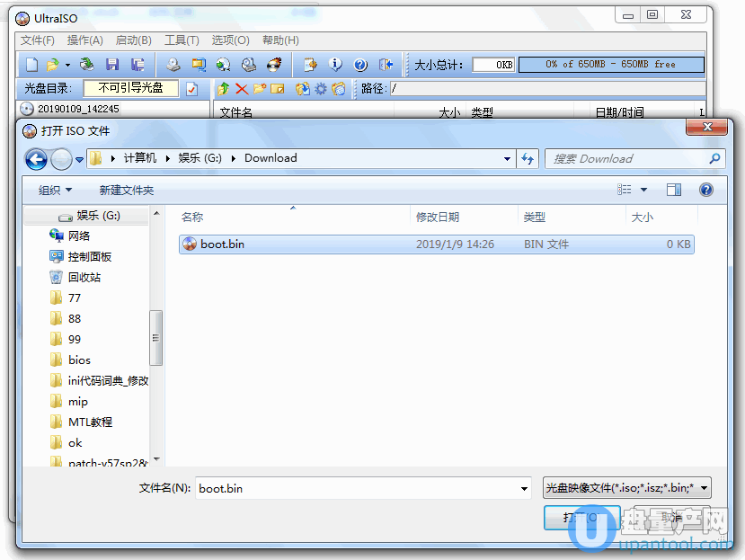Click the Rename folder icon
The image size is (745, 560).
point(277,89)
